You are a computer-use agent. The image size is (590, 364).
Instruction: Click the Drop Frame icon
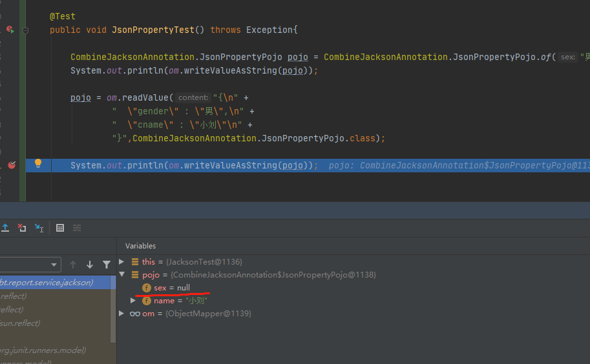point(22,228)
